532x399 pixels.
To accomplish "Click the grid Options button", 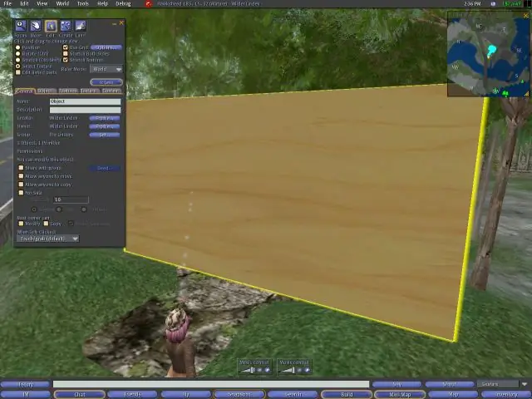I will 106,47.
